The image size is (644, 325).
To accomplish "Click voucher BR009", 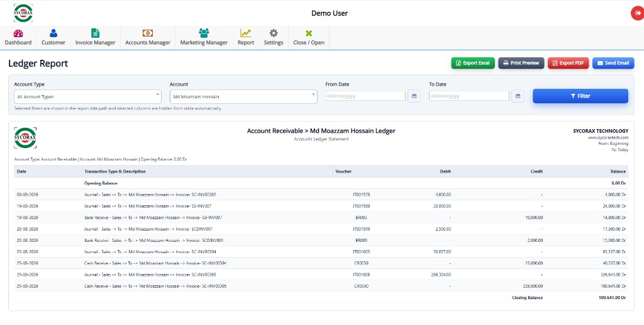I will [362, 240].
